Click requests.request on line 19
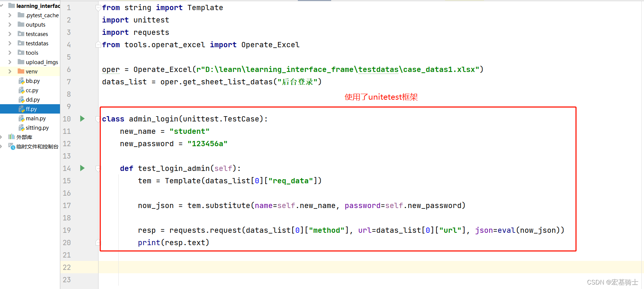The width and height of the screenshot is (644, 289). tap(205, 230)
